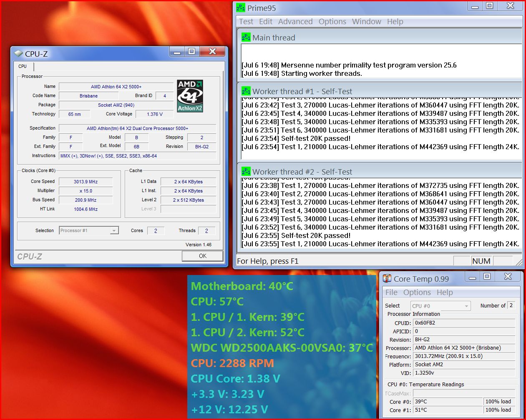The width and height of the screenshot is (526, 420).
Task: Click the Specification field in CPU-Z
Action: pos(137,128)
